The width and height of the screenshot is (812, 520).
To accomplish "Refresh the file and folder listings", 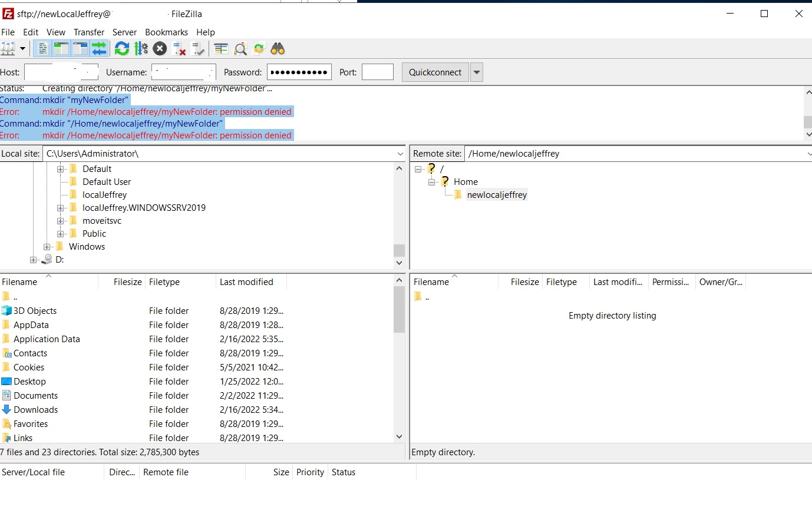I will coord(121,48).
